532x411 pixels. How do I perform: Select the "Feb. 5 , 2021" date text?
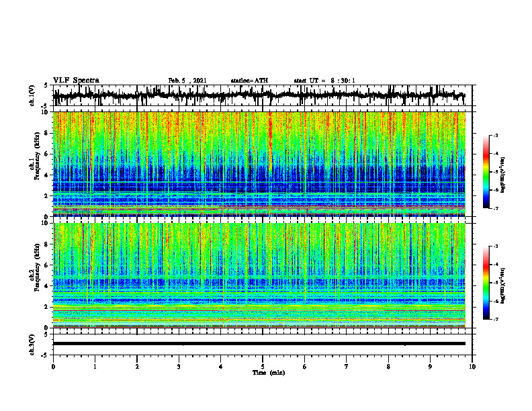click(187, 81)
